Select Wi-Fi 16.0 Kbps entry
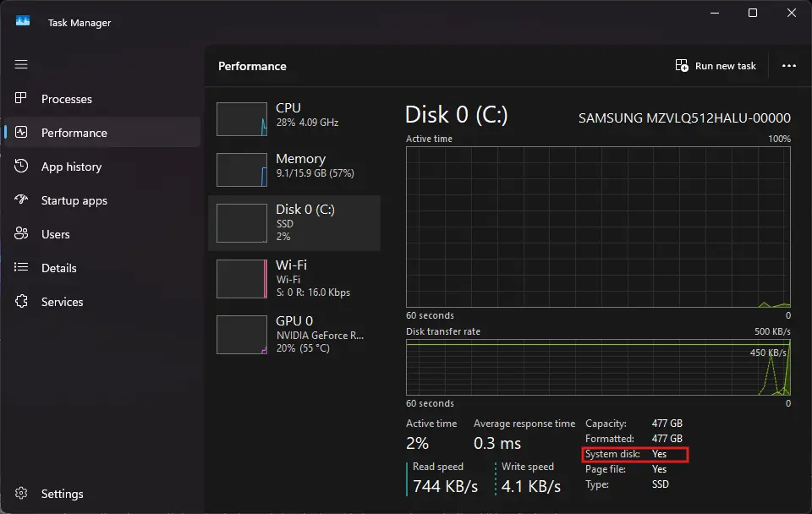The width and height of the screenshot is (812, 514). pos(294,279)
